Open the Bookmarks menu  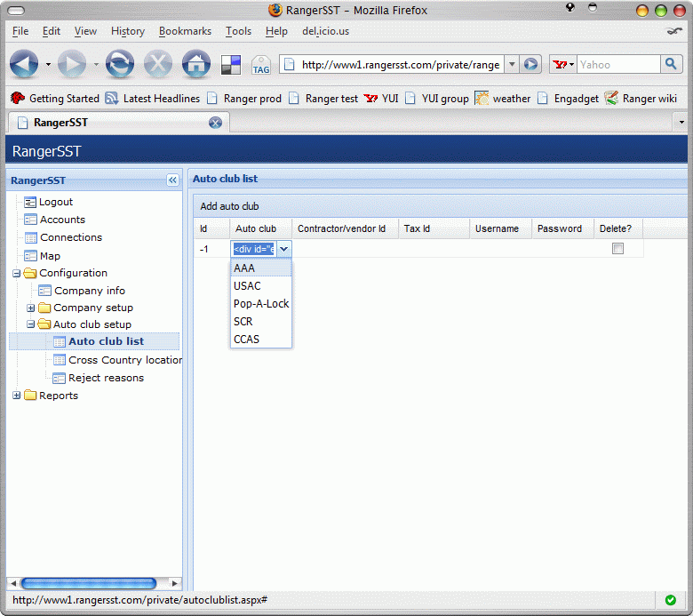185,31
